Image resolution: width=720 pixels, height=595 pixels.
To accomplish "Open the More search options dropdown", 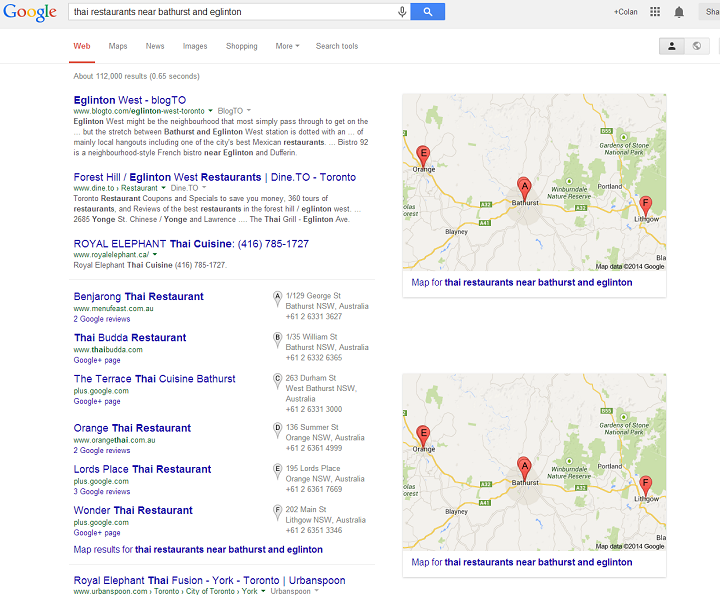I will point(287,46).
